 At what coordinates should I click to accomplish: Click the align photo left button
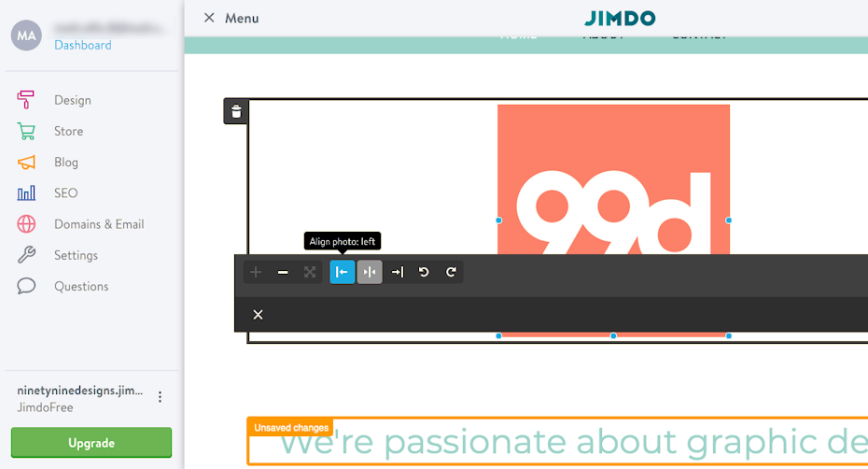(x=343, y=272)
